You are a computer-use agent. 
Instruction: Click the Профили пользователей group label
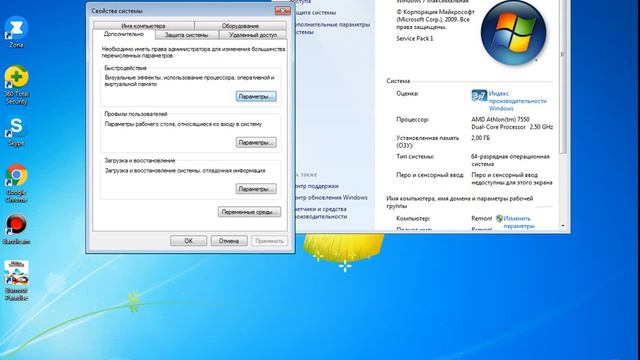point(136,114)
